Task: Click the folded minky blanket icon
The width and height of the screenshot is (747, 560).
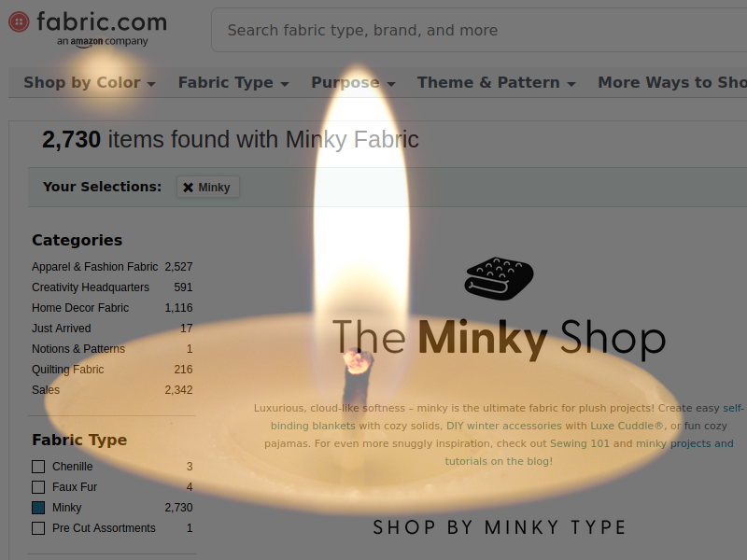Action: pos(499,278)
